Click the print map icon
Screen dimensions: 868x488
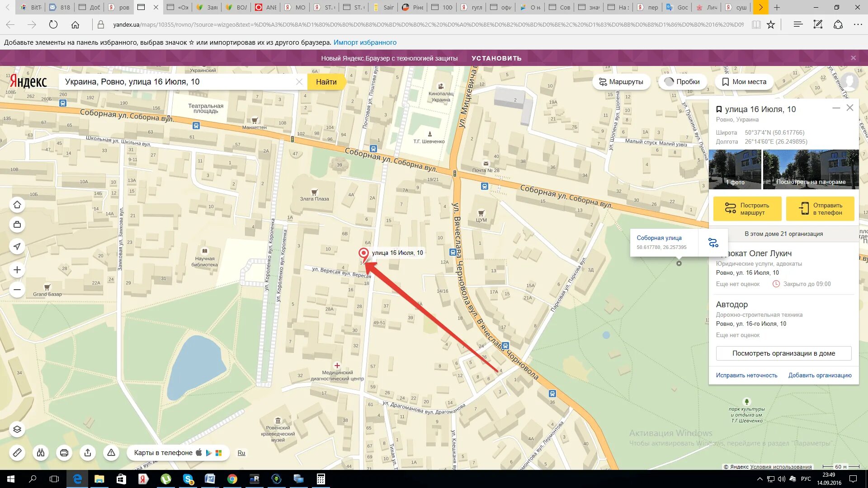pos(64,452)
